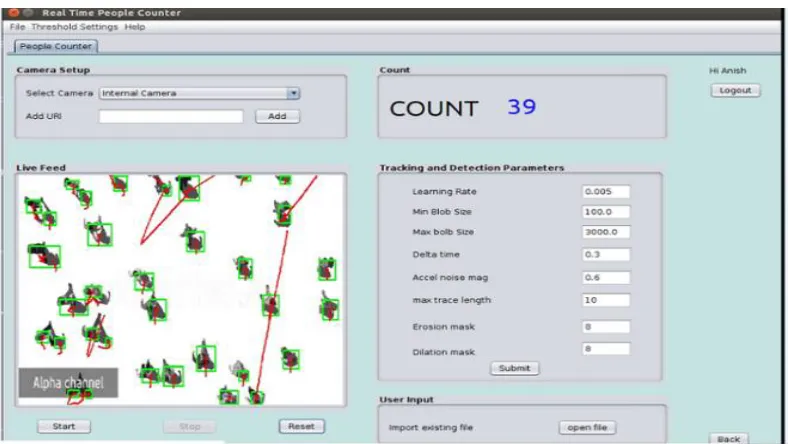
Task: Click the Min Blob Size input field
Action: pos(606,212)
